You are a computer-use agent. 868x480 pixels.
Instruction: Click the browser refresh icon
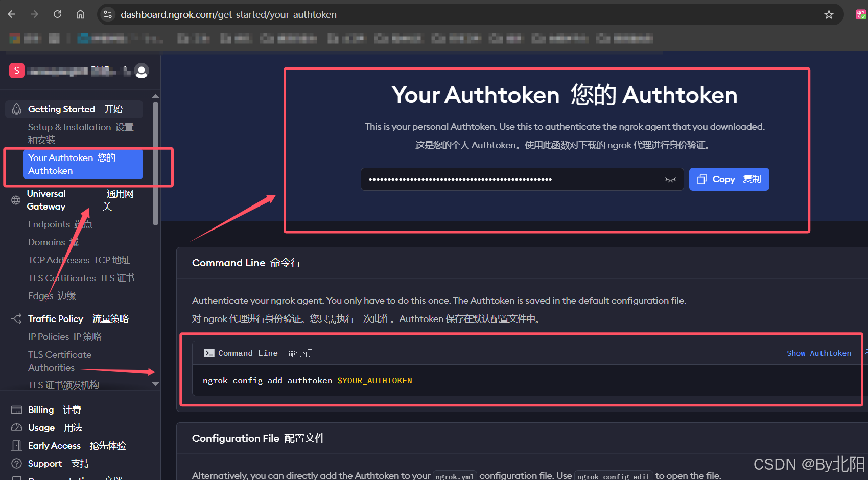(x=57, y=14)
